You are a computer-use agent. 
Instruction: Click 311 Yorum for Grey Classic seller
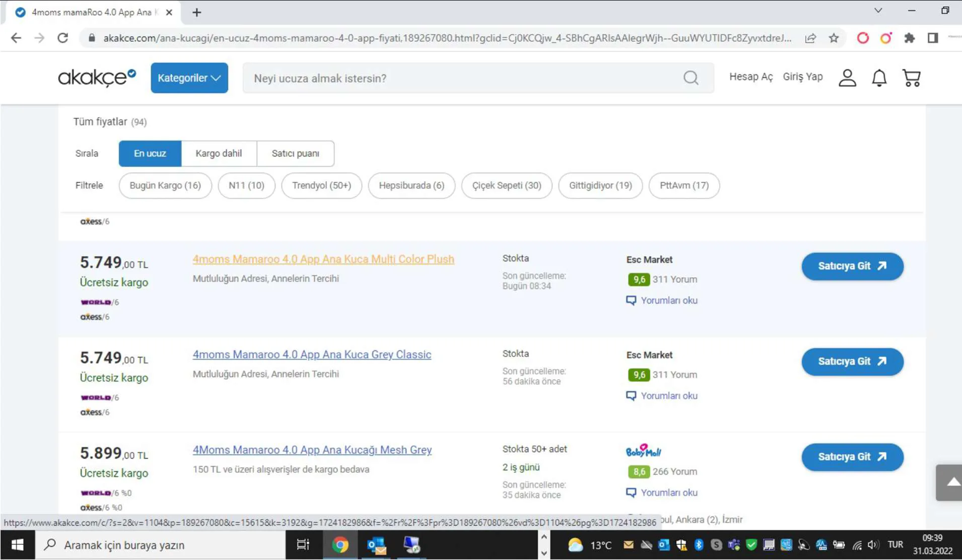pos(675,375)
